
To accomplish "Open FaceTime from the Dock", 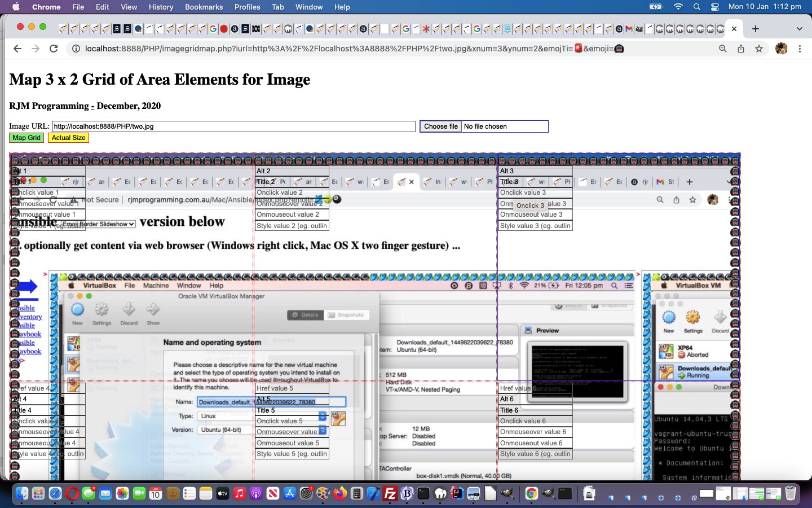I will coord(139,494).
